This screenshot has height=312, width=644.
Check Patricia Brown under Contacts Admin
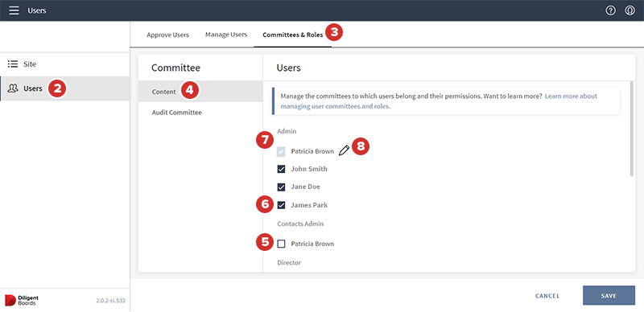click(281, 244)
